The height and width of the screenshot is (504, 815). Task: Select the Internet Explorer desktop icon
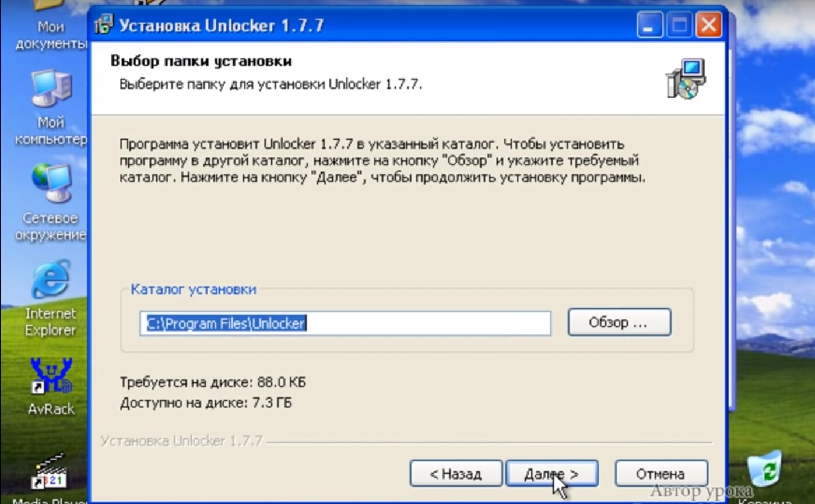tap(50, 299)
